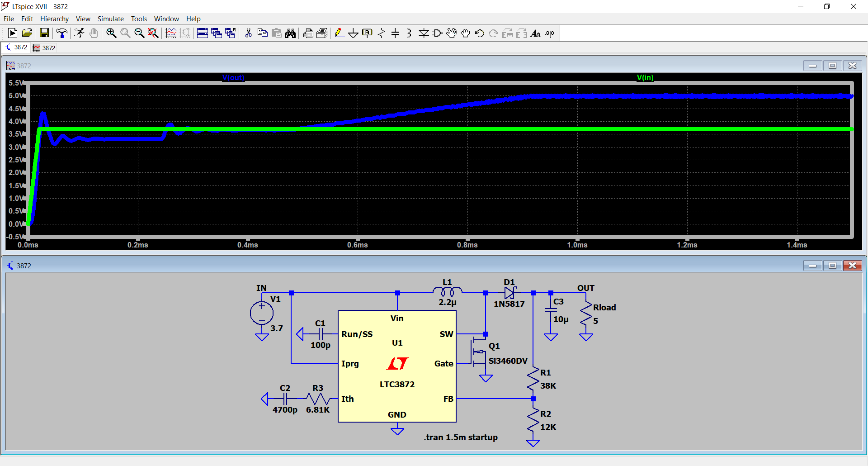Click the C3 10µ value
868x466 pixels.
pos(561,319)
